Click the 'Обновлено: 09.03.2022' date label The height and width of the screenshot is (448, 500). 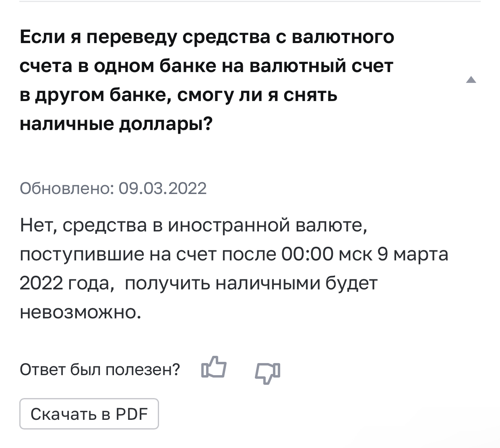click(x=113, y=188)
